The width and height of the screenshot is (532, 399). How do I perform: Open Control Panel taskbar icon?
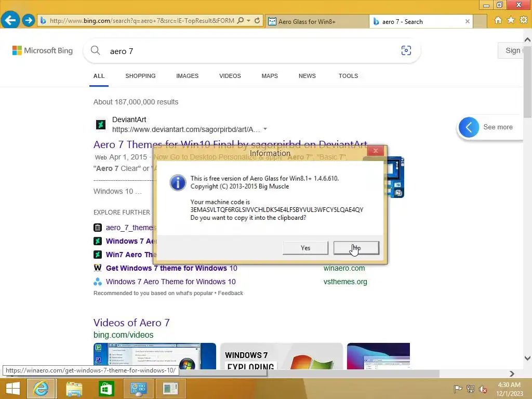pyautogui.click(x=138, y=389)
